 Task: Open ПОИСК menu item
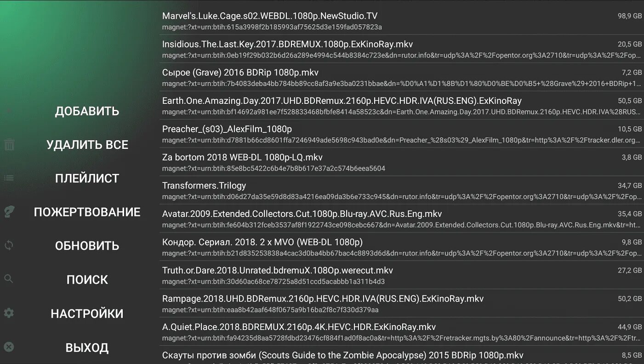coord(87,279)
